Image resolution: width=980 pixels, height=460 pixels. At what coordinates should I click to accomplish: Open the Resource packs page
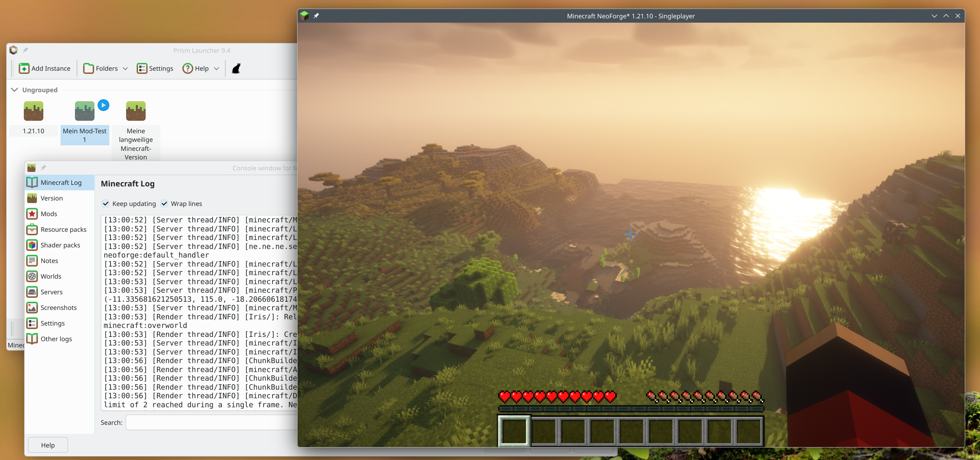coord(63,229)
